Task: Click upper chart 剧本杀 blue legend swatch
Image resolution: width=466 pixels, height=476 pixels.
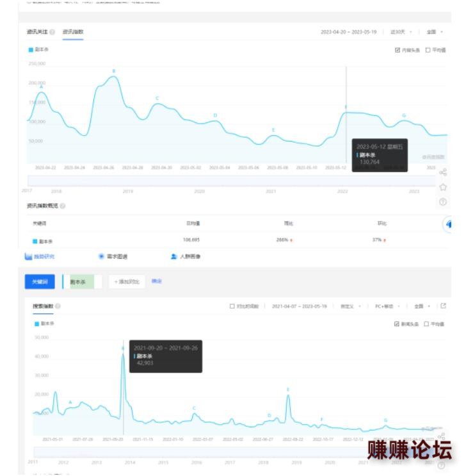Action: [31, 50]
